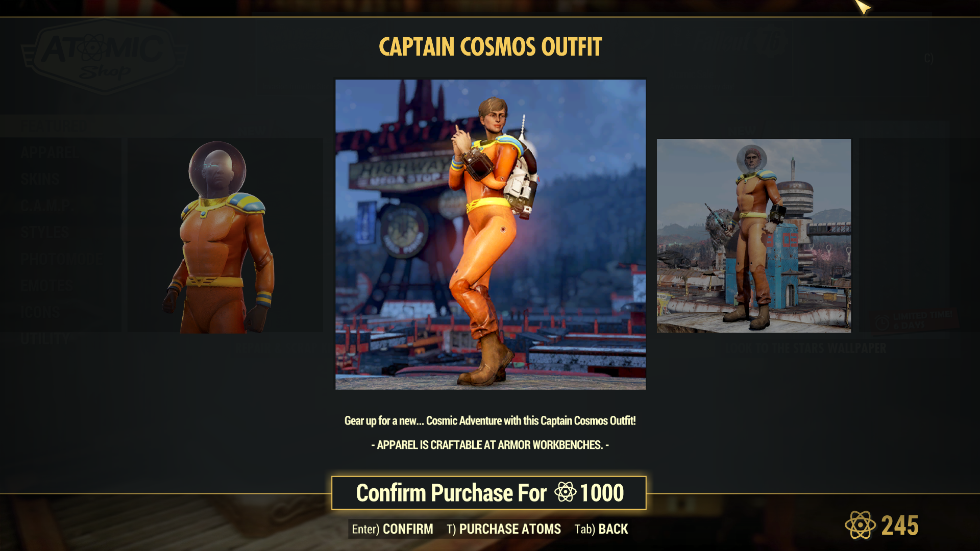Open the PHOTOMODE sidebar category

(x=62, y=259)
